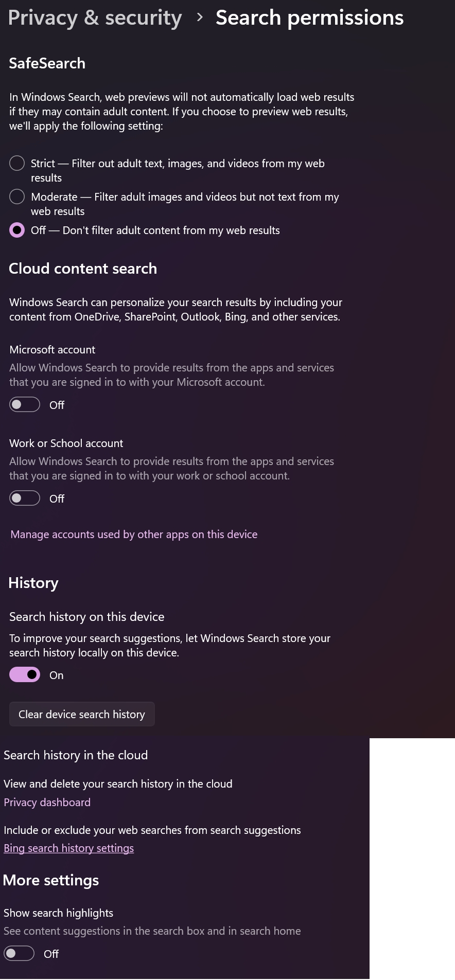
Task: Choose the Moderate SafeSearch option
Action: (17, 197)
